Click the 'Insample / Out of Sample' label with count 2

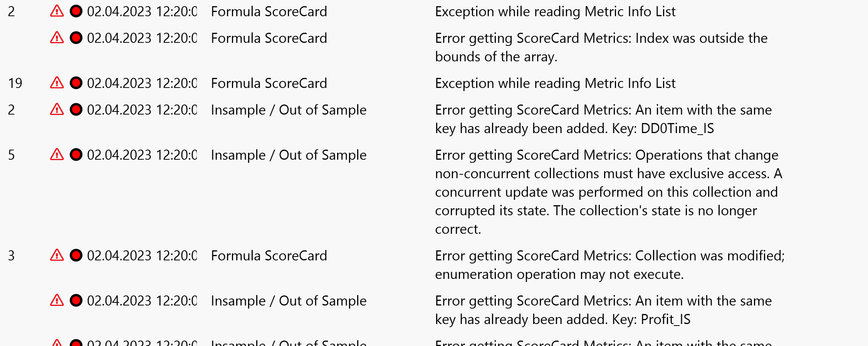(x=288, y=110)
